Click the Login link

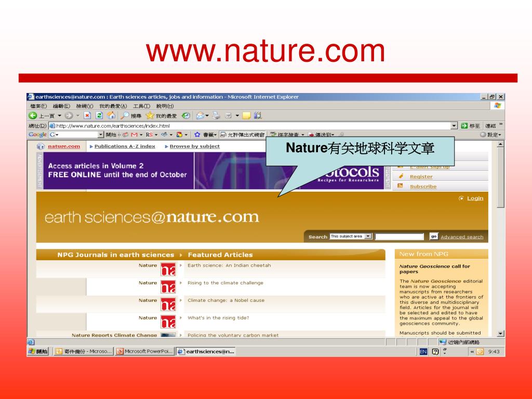click(x=475, y=198)
